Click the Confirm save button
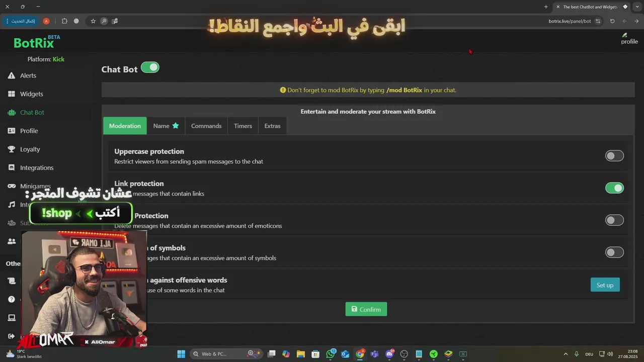 click(366, 309)
